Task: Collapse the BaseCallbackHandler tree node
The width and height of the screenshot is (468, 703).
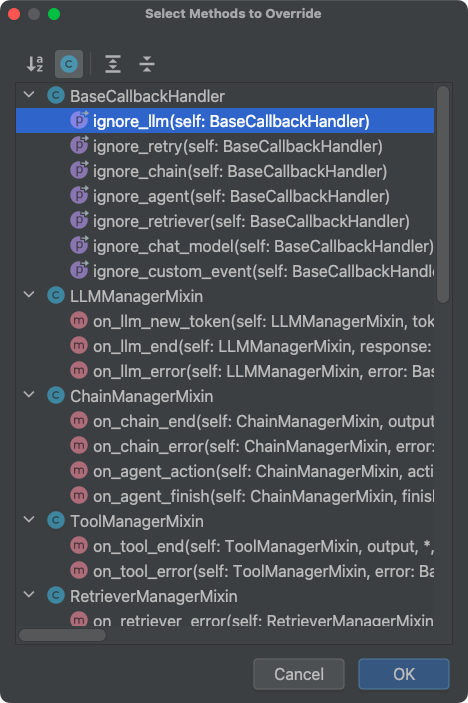Action: point(29,95)
